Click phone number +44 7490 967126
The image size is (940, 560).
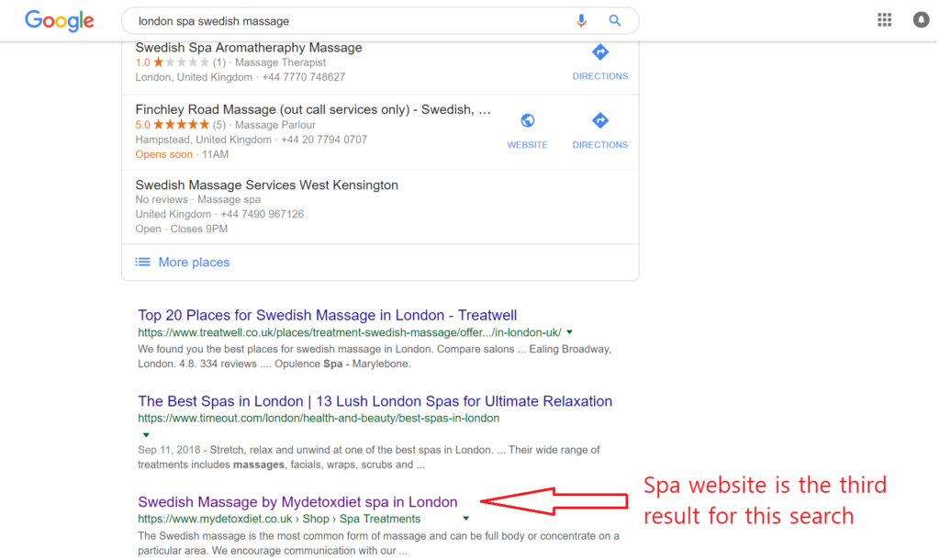[x=262, y=214]
